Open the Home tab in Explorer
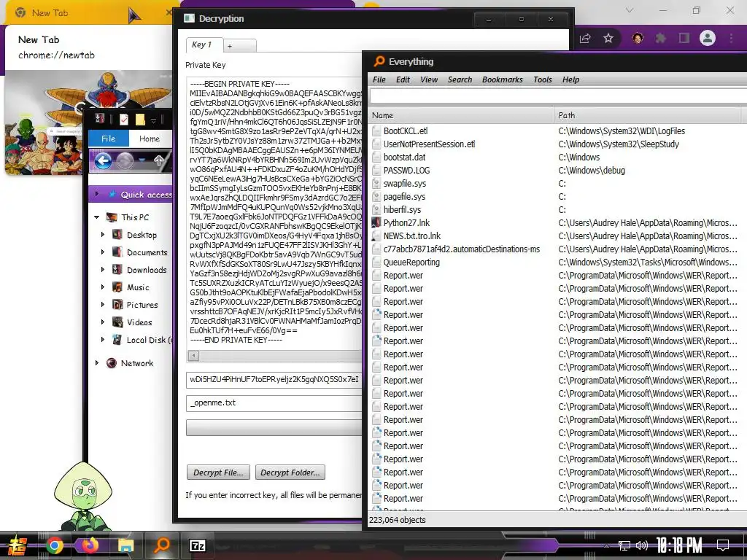 pos(150,139)
